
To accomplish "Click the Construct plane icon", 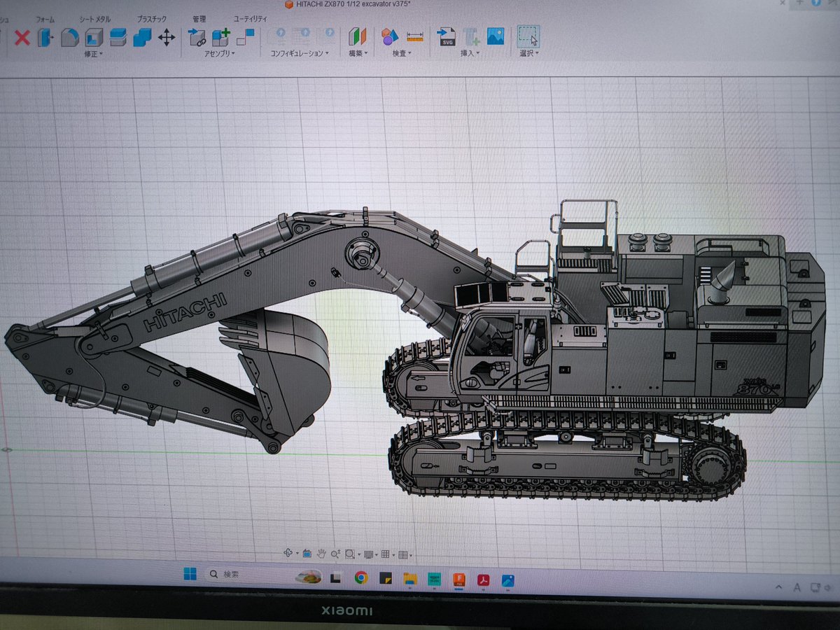I will pyautogui.click(x=358, y=36).
